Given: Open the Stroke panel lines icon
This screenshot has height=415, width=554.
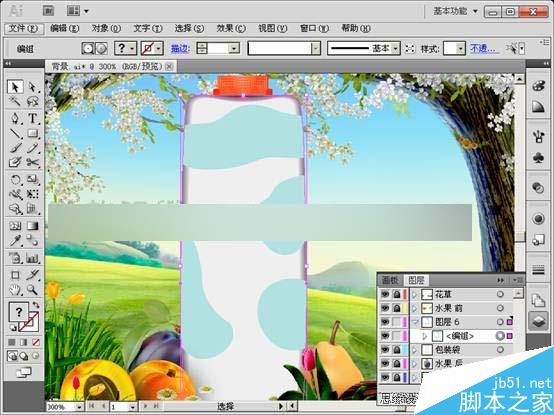Looking at the screenshot, I should point(538,271).
